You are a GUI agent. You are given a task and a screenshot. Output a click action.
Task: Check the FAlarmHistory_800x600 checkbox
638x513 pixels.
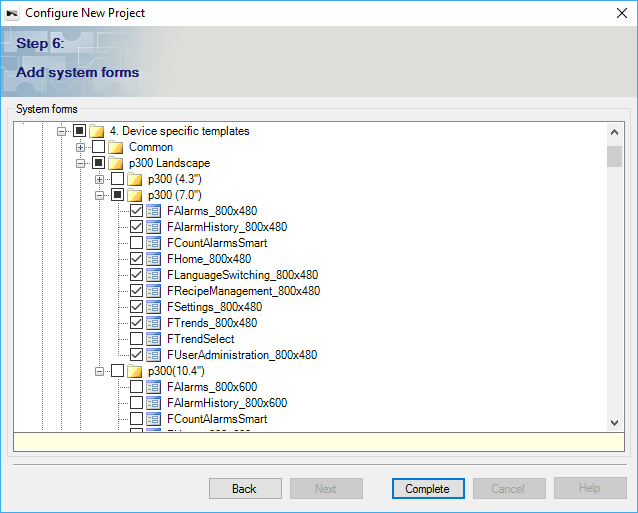(x=136, y=403)
